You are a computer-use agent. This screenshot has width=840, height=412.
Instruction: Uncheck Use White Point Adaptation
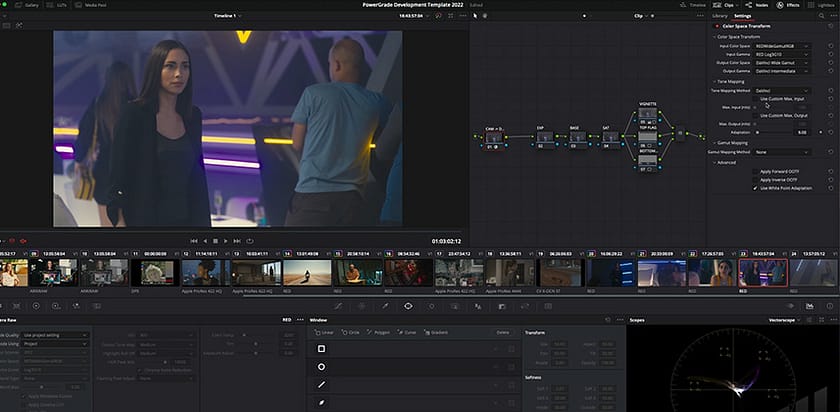[755, 189]
